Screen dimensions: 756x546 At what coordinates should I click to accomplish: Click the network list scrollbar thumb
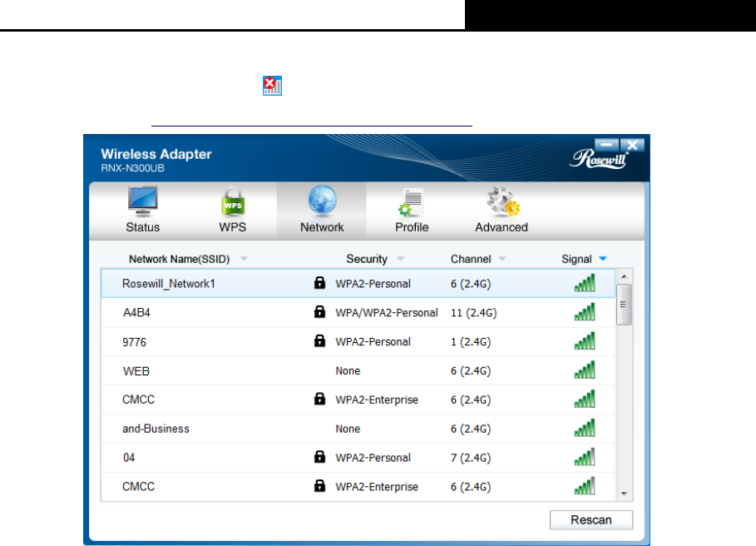[x=624, y=305]
